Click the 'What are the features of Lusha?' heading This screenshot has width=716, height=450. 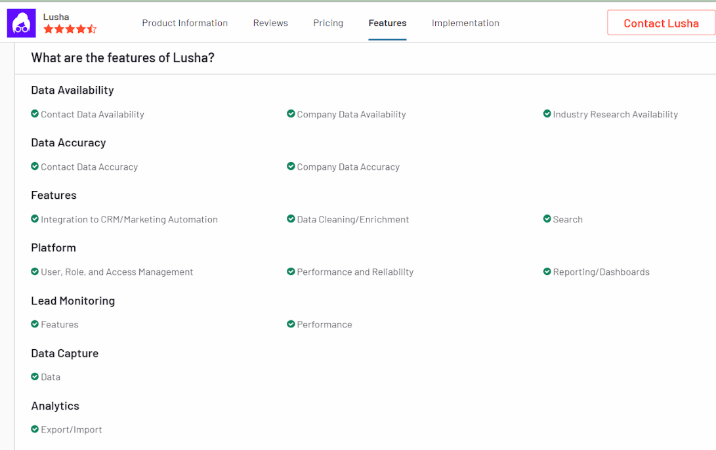click(x=122, y=58)
